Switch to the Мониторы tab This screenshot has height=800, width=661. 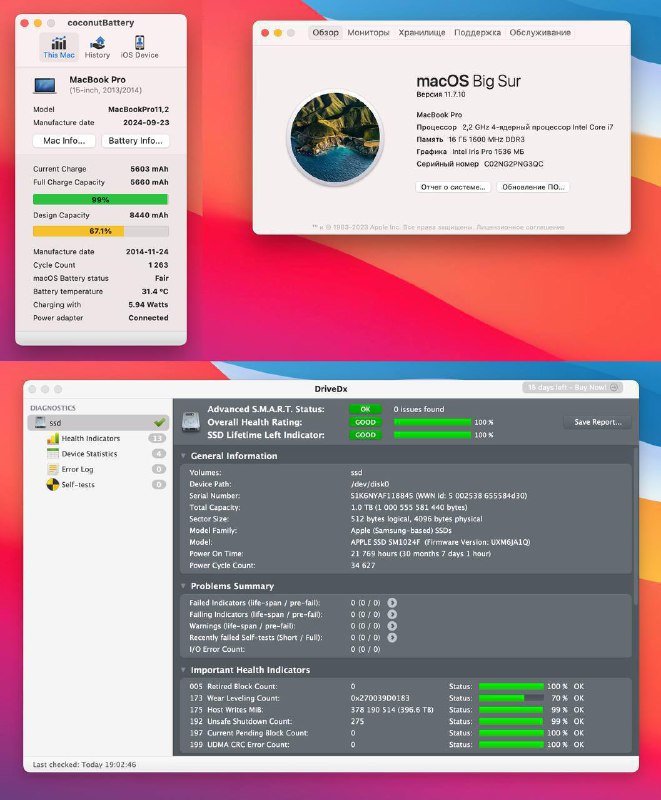(368, 33)
